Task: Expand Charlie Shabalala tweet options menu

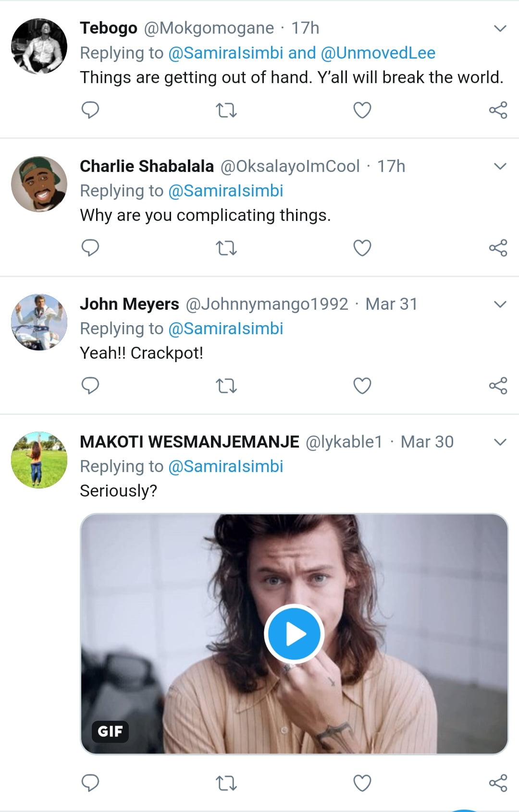Action: (x=500, y=166)
